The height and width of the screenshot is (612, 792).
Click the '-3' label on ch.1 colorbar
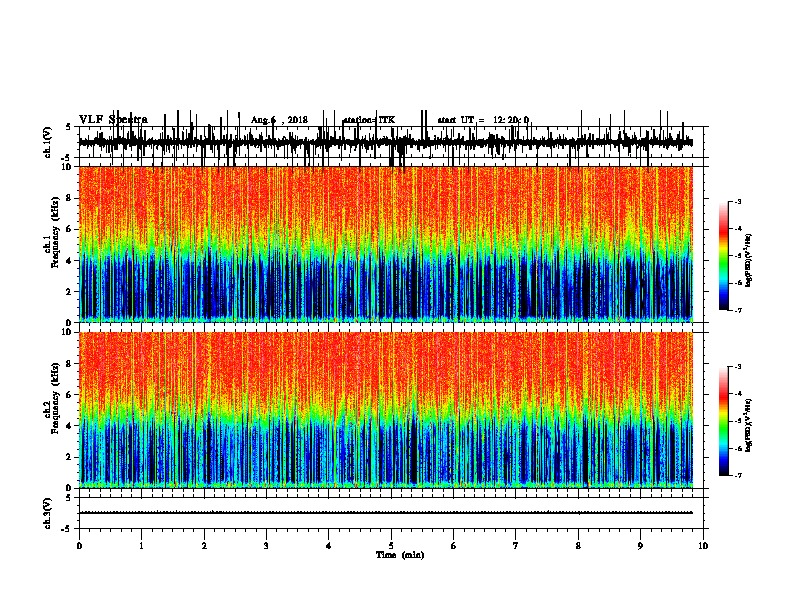[737, 202]
